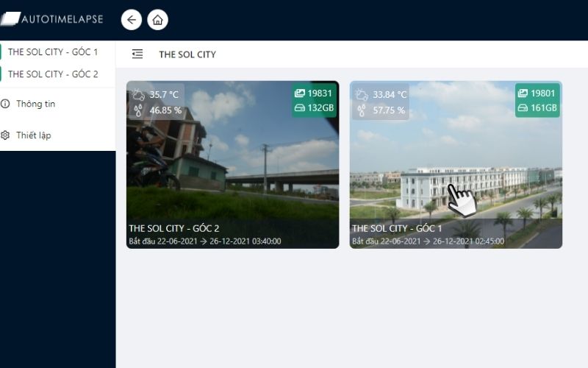Click the weather icon beside 35.7 °C
The width and height of the screenshot is (588, 368).
138,94
